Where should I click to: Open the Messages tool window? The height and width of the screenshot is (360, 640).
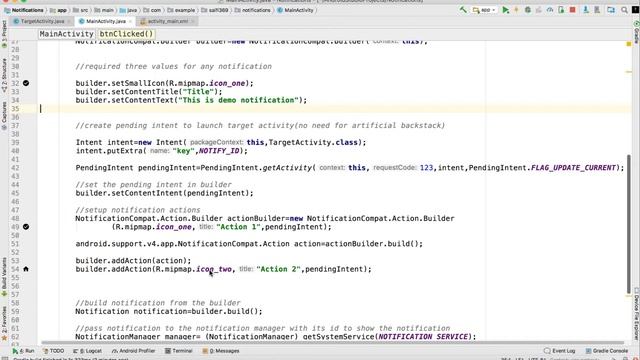click(x=221, y=351)
